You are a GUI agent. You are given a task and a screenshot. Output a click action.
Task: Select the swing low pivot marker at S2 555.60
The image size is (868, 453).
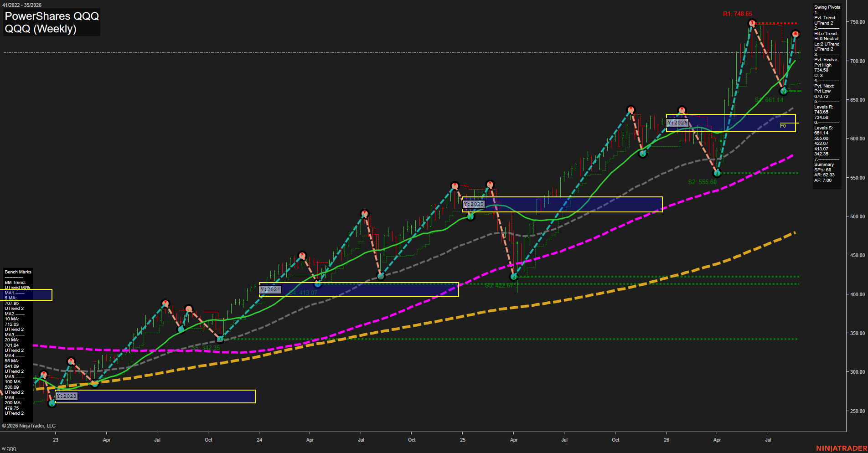(717, 173)
